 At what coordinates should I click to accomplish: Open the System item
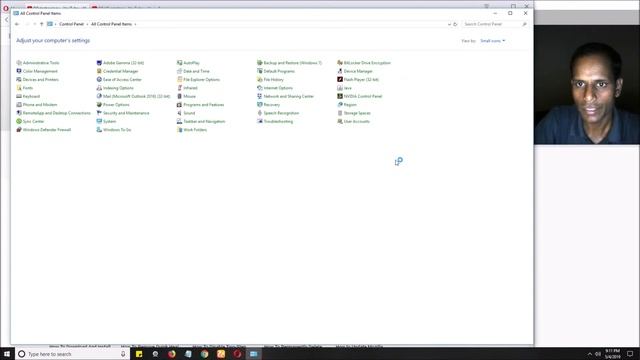107,121
